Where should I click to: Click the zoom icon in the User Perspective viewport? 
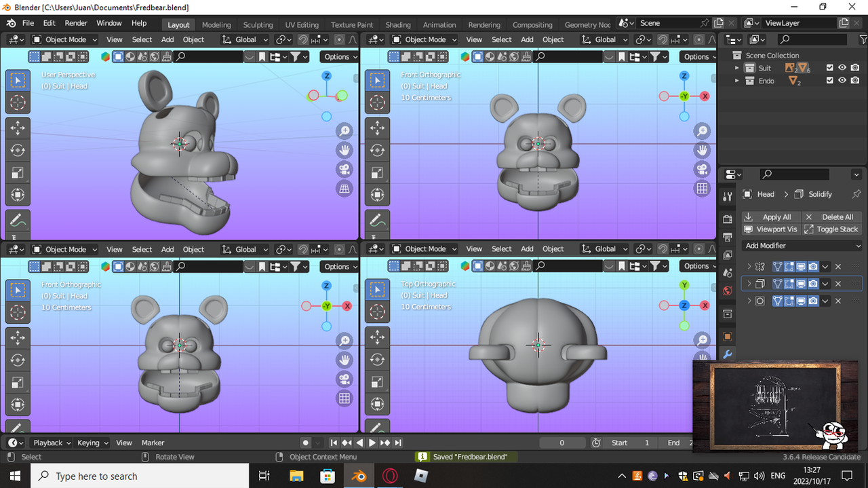click(344, 130)
